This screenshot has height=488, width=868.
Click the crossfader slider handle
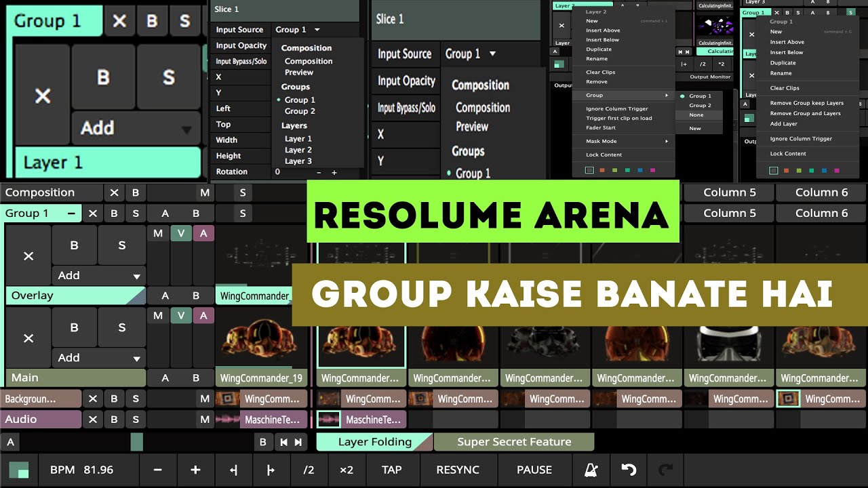tap(137, 442)
